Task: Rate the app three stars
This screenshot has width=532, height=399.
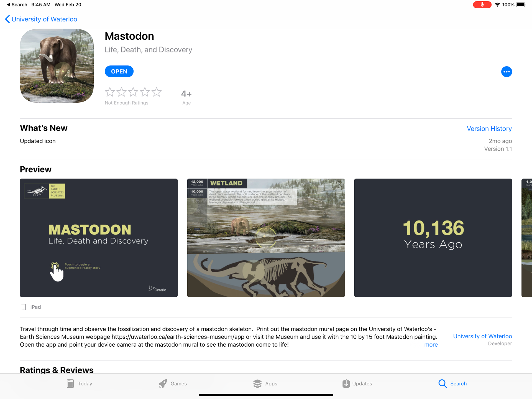Action: click(133, 92)
